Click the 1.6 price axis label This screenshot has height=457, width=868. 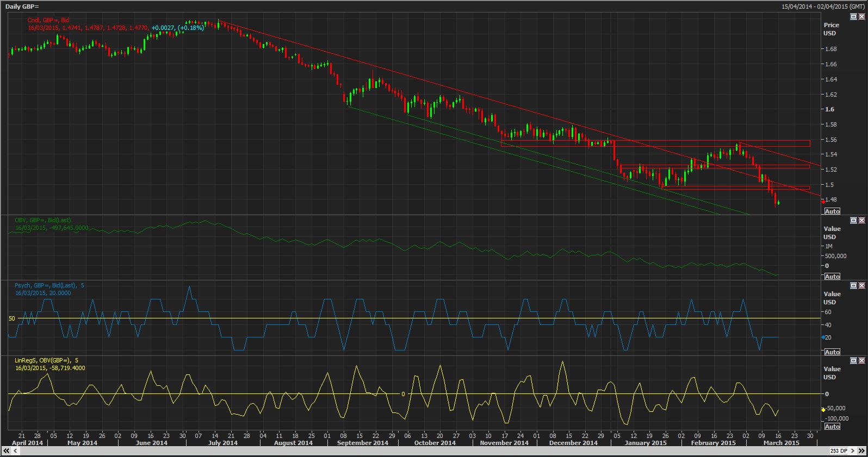click(x=830, y=109)
